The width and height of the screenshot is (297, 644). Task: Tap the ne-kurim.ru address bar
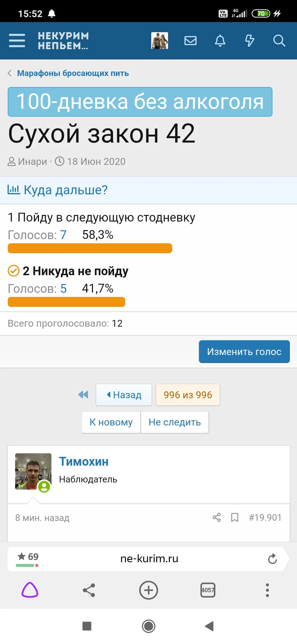[148, 559]
